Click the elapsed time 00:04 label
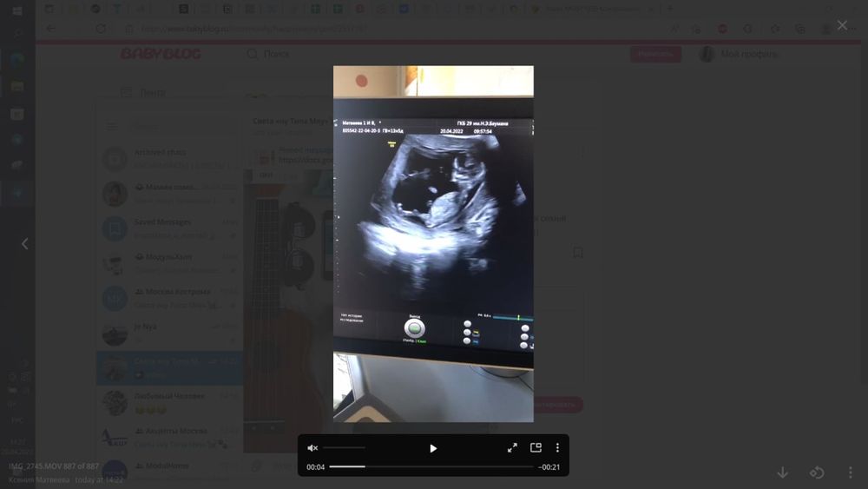 point(316,466)
